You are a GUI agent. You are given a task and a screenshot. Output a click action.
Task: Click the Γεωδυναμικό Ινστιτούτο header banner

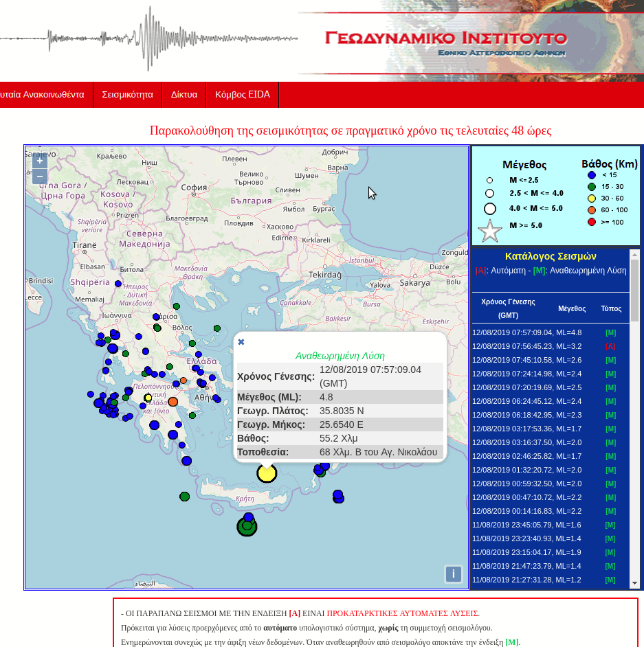pyautogui.click(x=445, y=41)
